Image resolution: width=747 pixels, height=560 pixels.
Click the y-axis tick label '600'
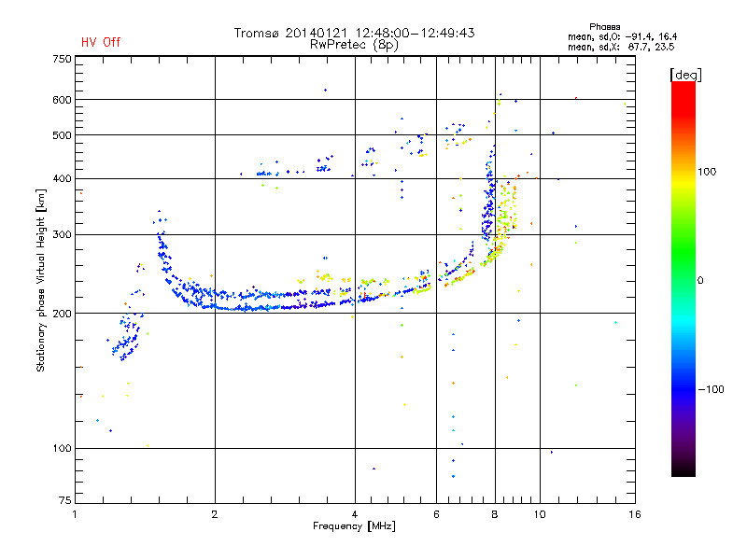pyautogui.click(x=62, y=100)
